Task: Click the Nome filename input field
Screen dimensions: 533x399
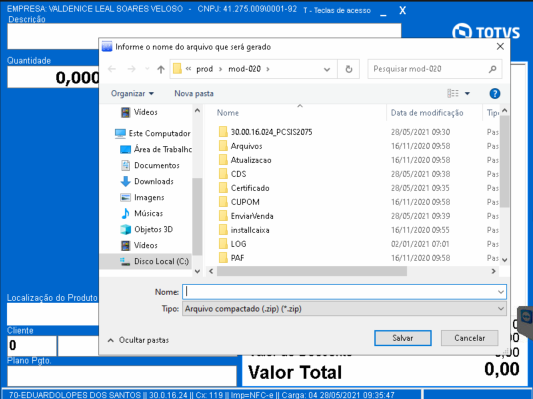Action: tap(340, 292)
